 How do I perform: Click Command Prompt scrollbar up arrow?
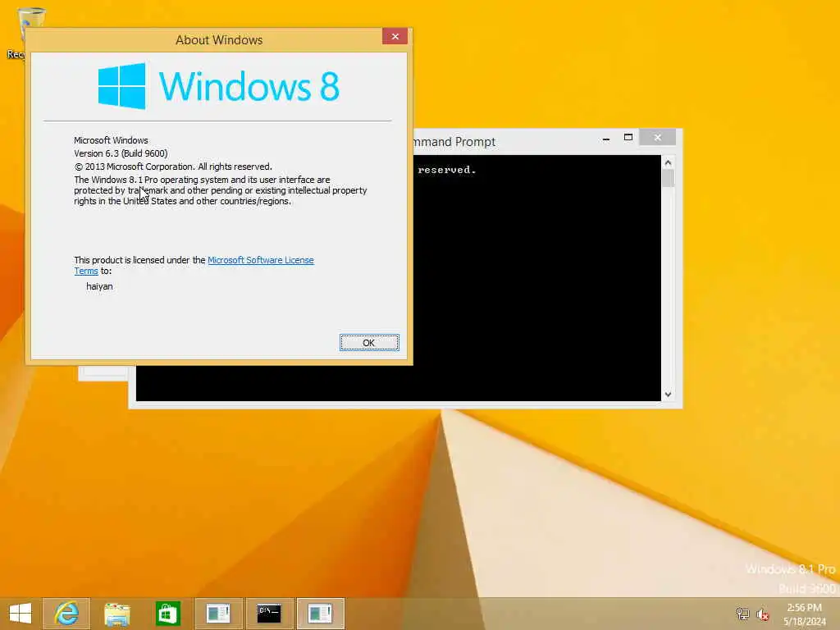click(x=668, y=162)
